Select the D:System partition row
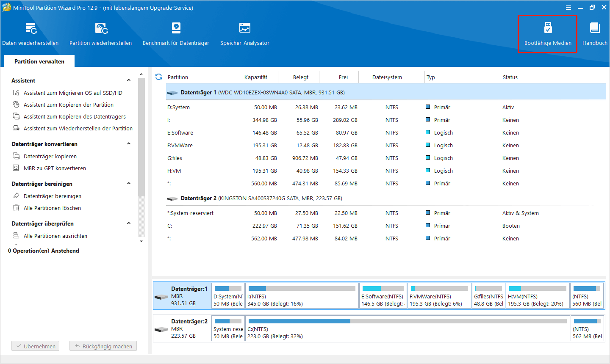The image size is (610, 364). coord(386,107)
